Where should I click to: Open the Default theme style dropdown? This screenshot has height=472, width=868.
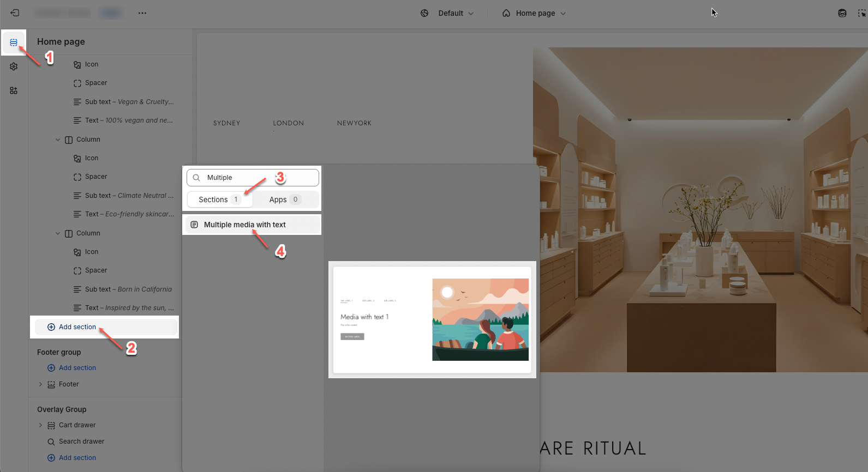(x=447, y=13)
